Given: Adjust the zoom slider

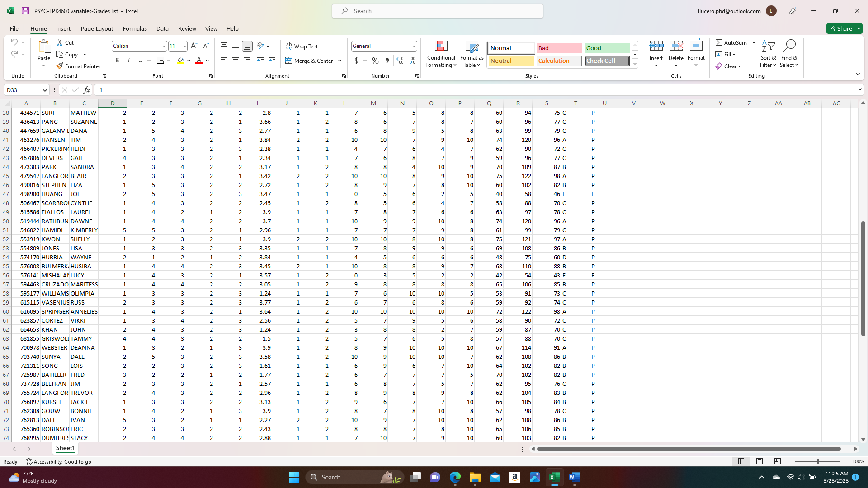Looking at the screenshot, I should 818,461.
